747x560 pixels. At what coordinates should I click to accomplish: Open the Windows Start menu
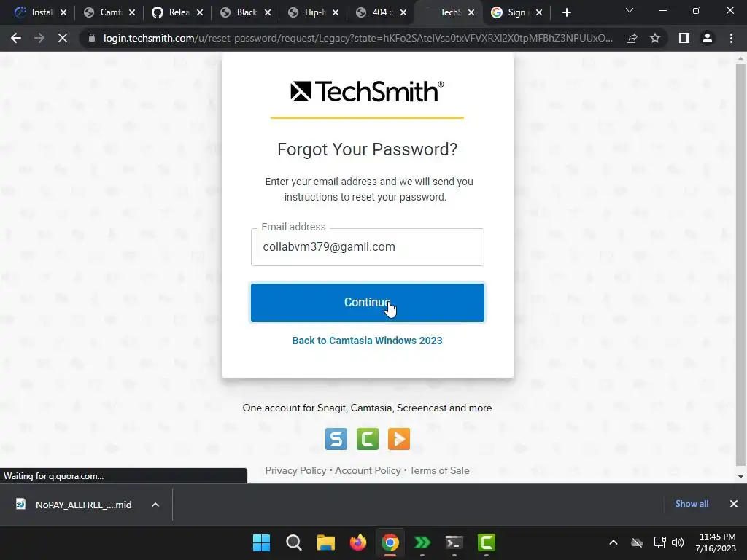[262, 542]
